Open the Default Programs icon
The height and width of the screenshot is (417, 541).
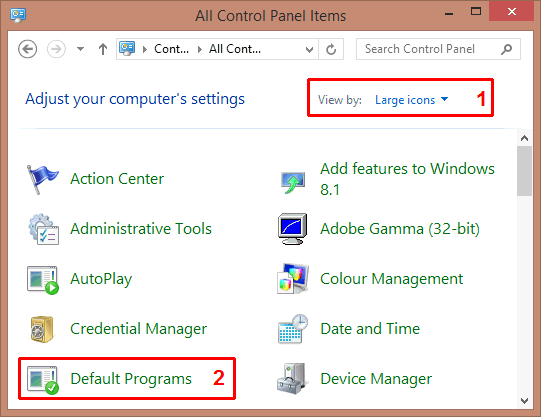coord(43,379)
